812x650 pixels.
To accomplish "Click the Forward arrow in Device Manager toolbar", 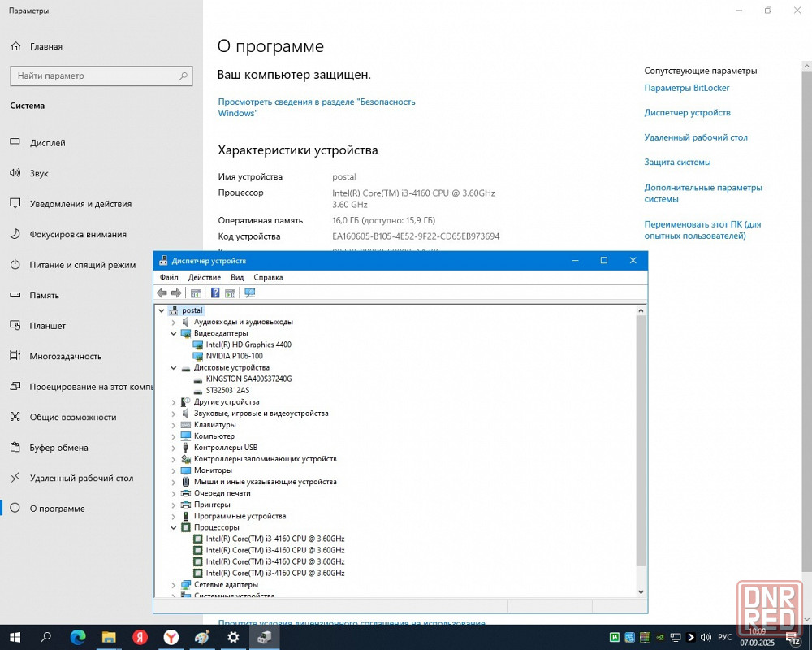I will [x=176, y=292].
